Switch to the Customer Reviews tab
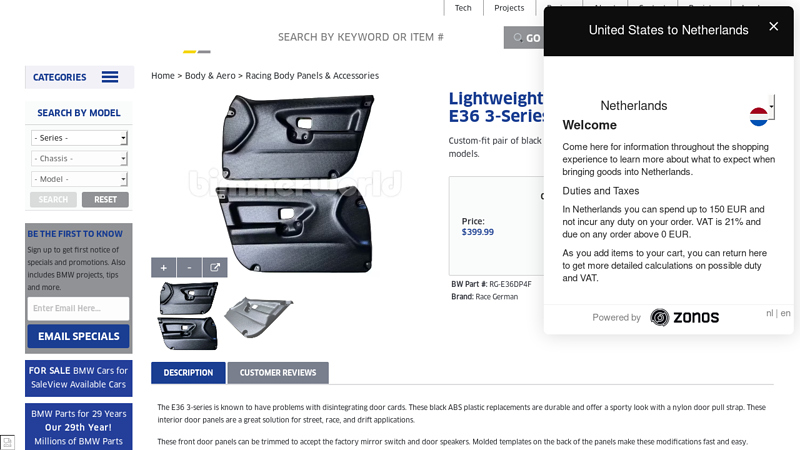The height and width of the screenshot is (450, 800). pos(278,373)
